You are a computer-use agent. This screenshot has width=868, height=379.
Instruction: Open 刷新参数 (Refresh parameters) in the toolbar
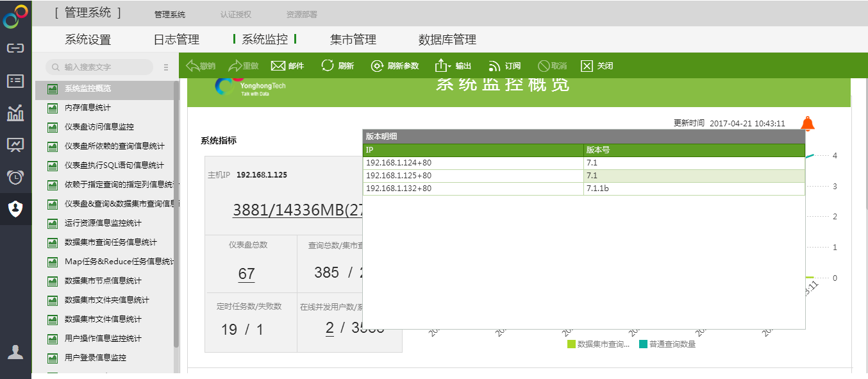point(377,66)
